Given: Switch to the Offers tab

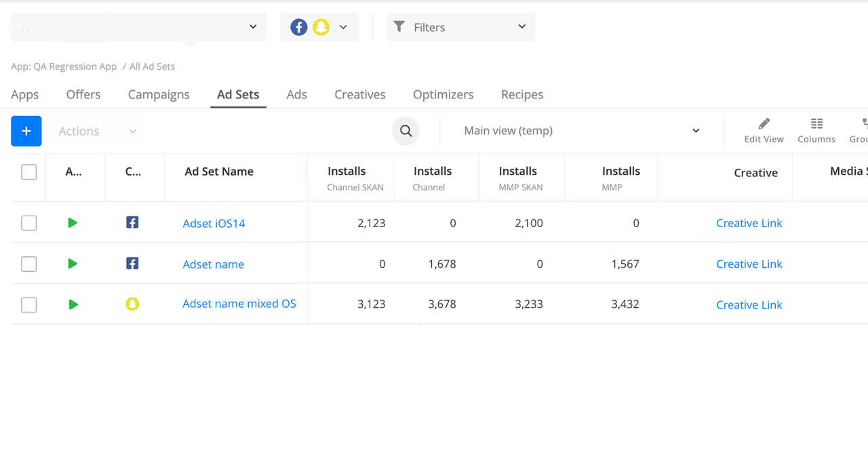Looking at the screenshot, I should (83, 94).
